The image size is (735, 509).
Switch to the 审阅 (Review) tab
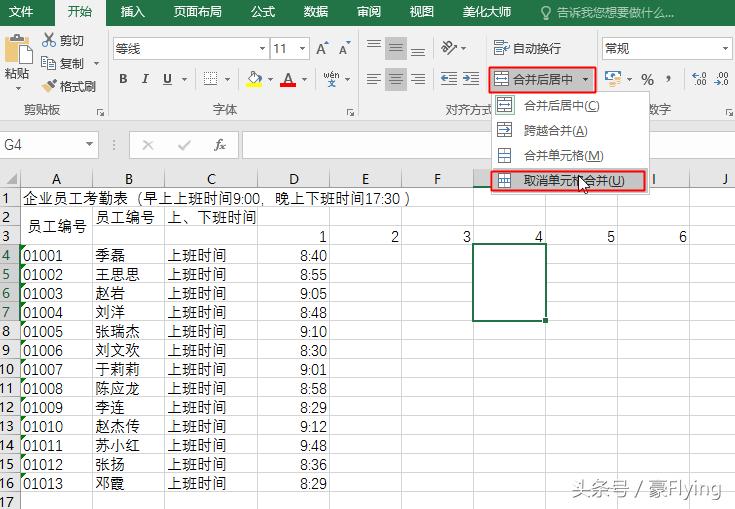pyautogui.click(x=368, y=11)
